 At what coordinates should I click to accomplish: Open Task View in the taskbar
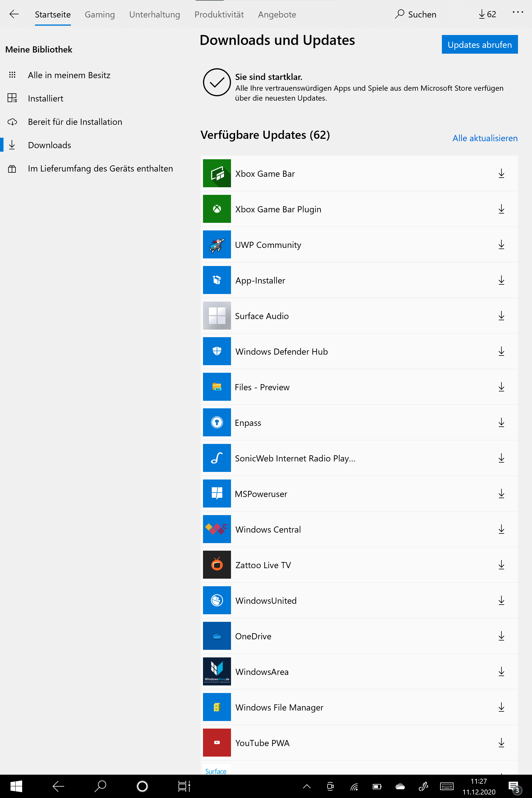184,786
